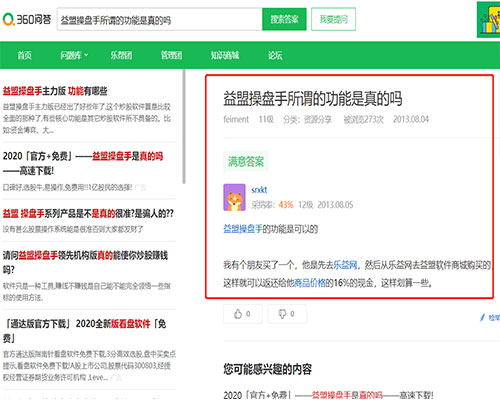
Task: Open the 管理团 nav item
Action: point(171,55)
